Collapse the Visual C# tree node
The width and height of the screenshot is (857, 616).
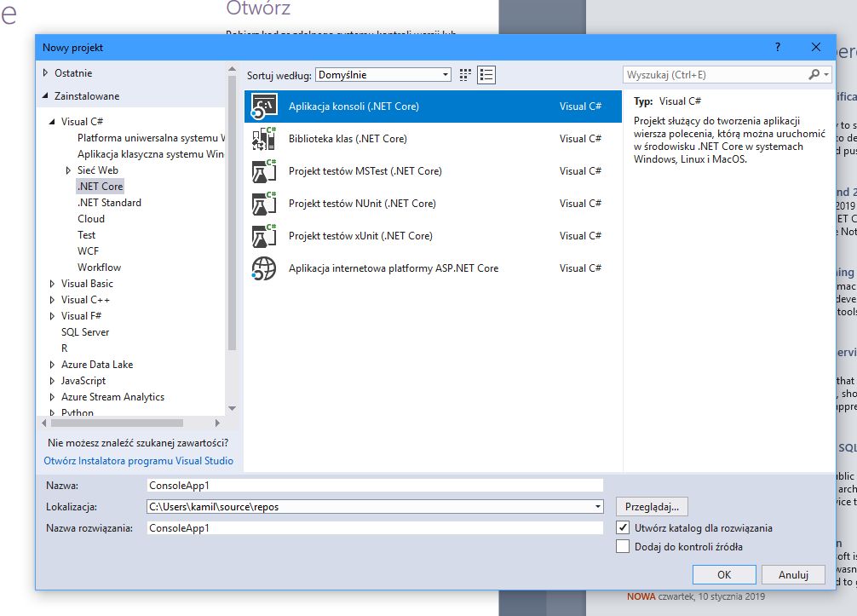52,121
